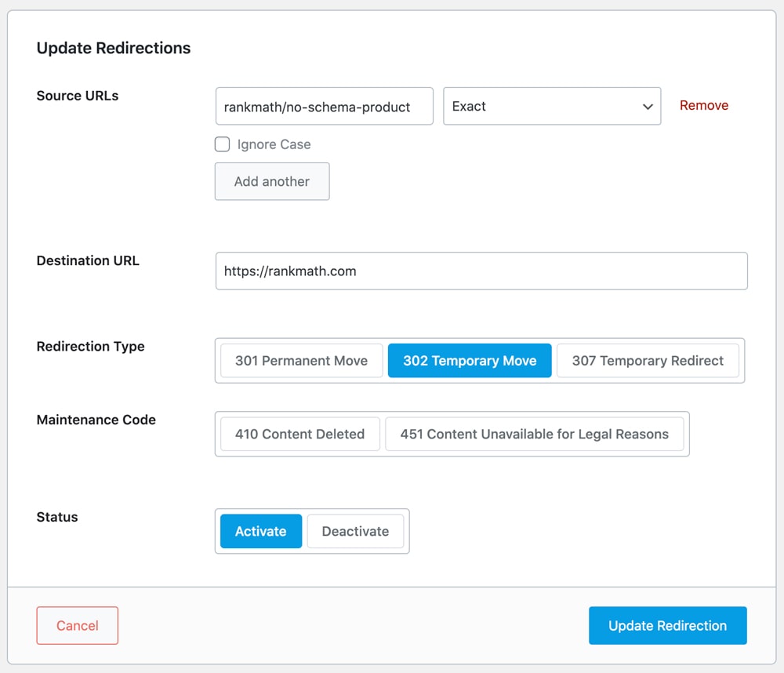This screenshot has height=673, width=784.
Task: Open the Exact match type dropdown
Action: click(552, 106)
